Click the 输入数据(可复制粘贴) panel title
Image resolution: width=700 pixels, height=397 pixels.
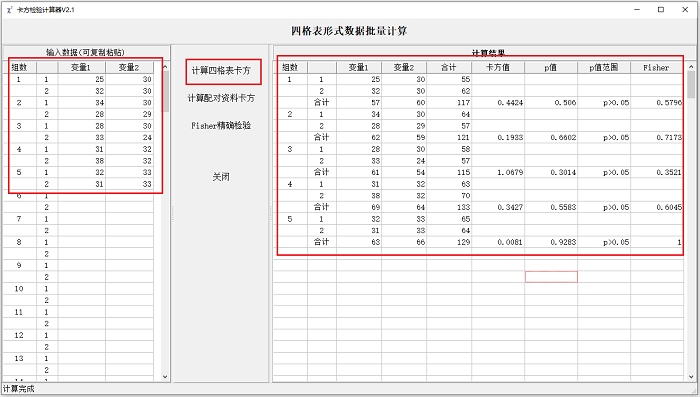[x=85, y=52]
